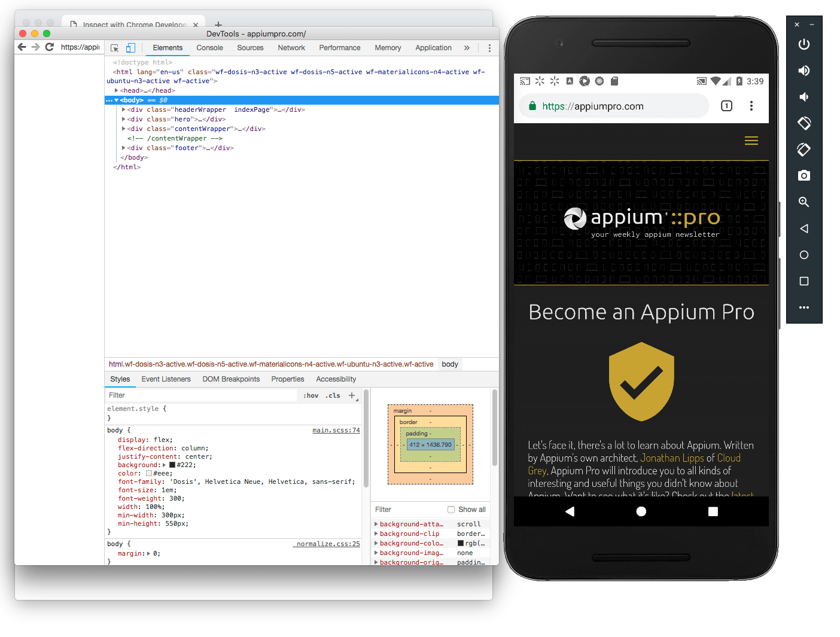Click the emulator sidebar overview square
Image resolution: width=840 pixels, height=637 pixels.
804,281
